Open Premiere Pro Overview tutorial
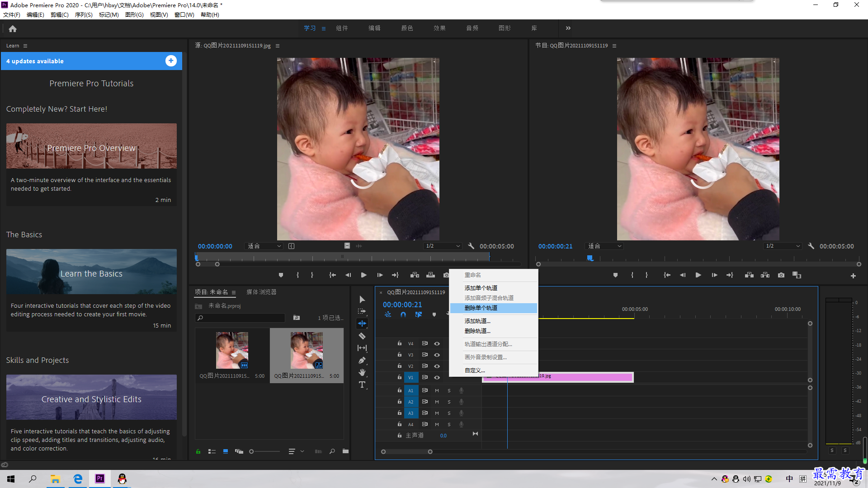Viewport: 868px width, 488px height. coord(91,146)
